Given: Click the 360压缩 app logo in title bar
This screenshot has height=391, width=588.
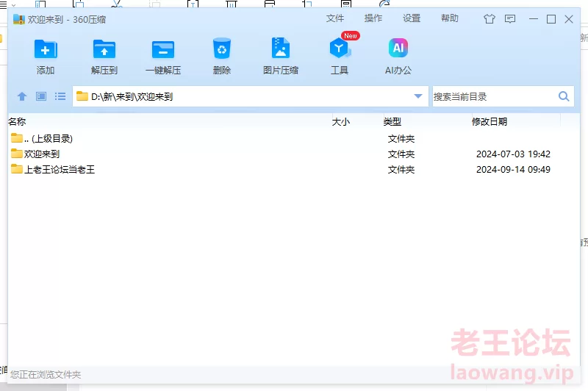Looking at the screenshot, I should [x=19, y=19].
